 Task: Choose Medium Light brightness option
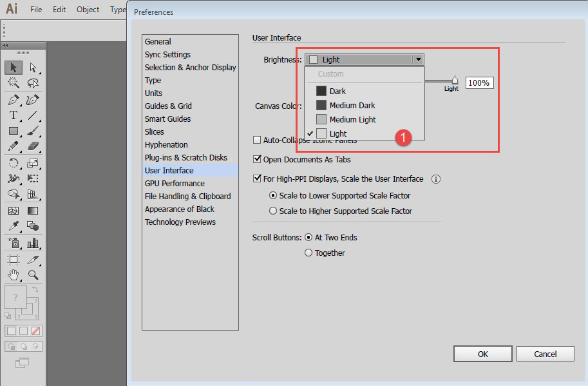(x=365, y=120)
